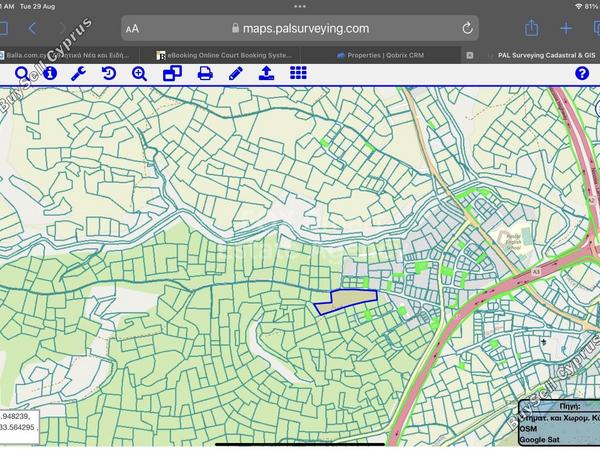Go back with Safari back arrow
Image resolution: width=600 pixels, height=450 pixels.
32,28
